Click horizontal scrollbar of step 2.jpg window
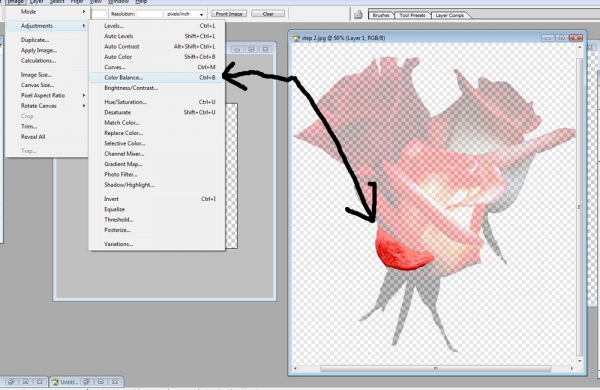600x390 pixels. point(435,368)
